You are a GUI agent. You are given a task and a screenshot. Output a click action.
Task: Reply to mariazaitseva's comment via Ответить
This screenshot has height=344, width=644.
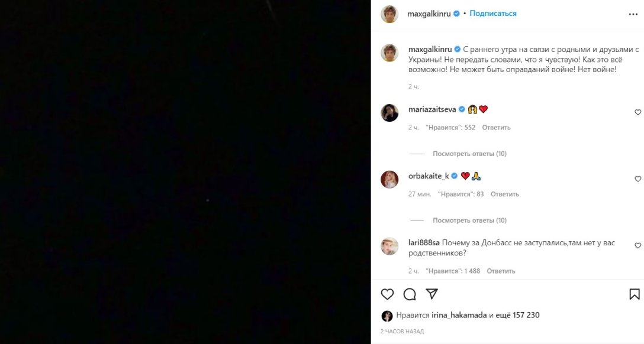(496, 128)
